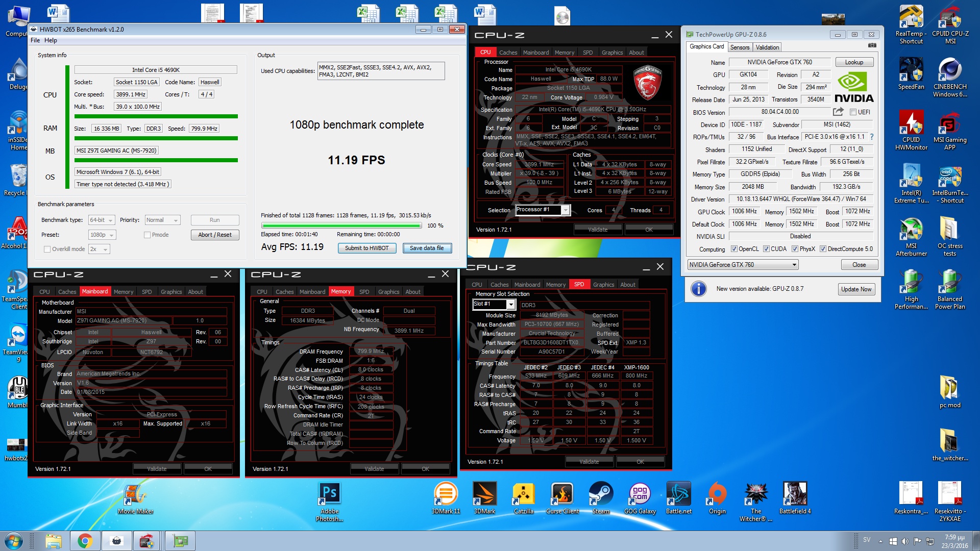The image size is (980, 551).
Task: Open the Processor #1 selection dropdown
Action: (543, 210)
